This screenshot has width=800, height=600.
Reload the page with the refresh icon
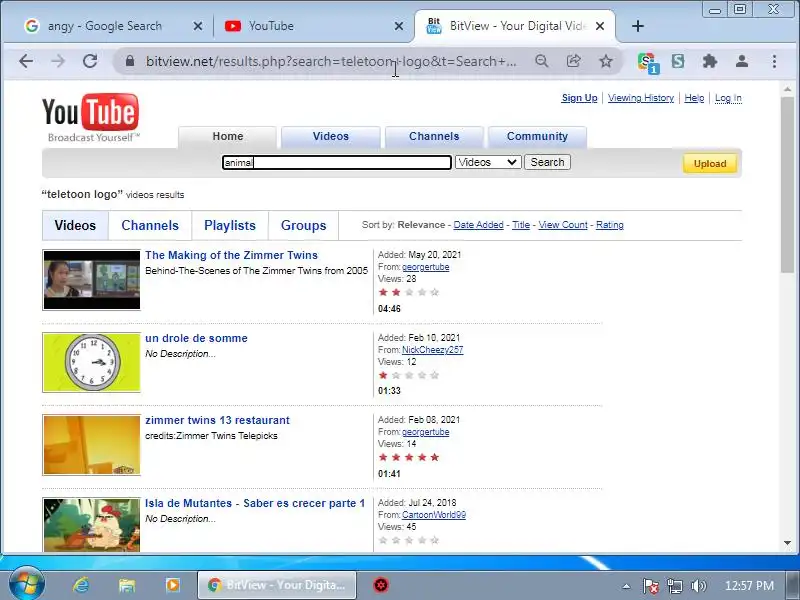click(x=90, y=61)
